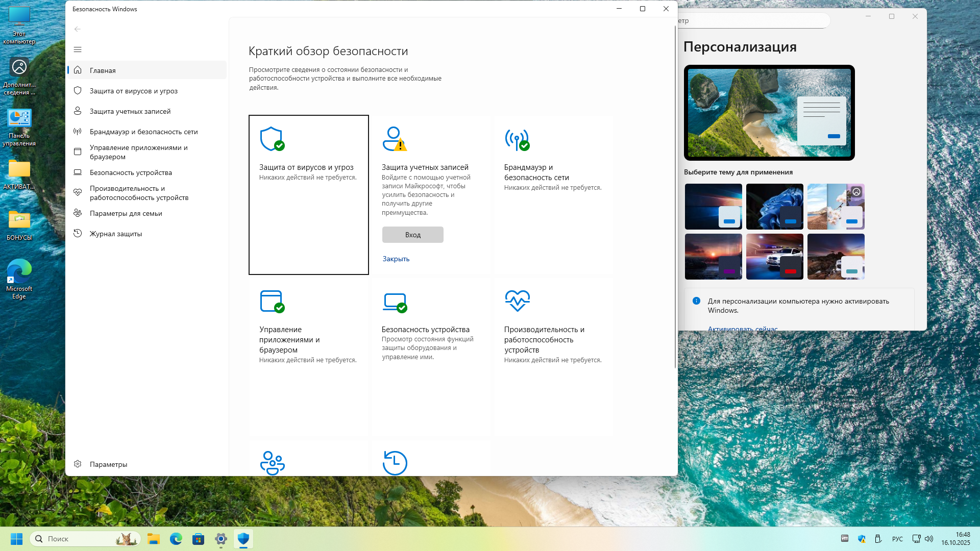Select the white car theme thumbnail
The width and height of the screenshot is (980, 551).
coord(774,256)
